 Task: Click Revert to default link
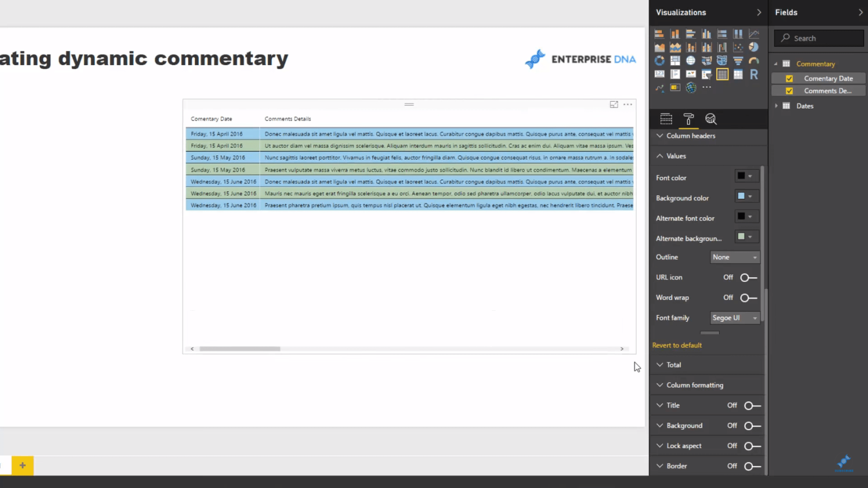(677, 345)
